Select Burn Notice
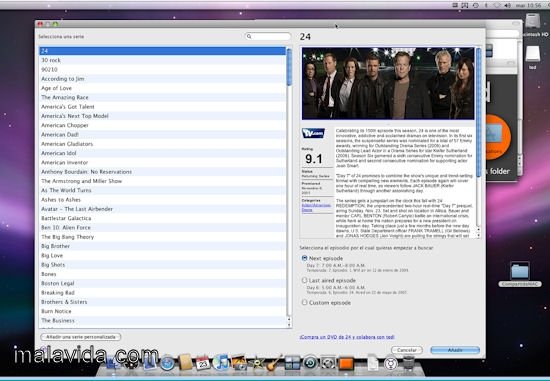550x381 pixels. coord(162,311)
